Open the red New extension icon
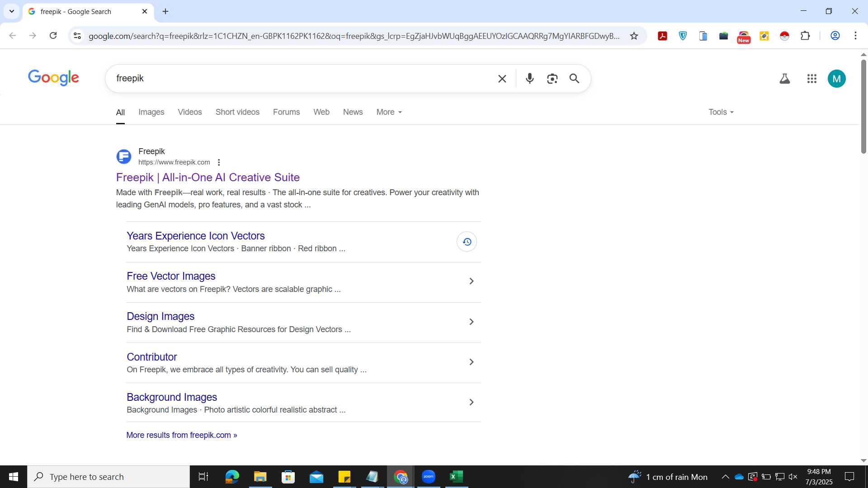The image size is (868, 488). click(x=744, y=37)
